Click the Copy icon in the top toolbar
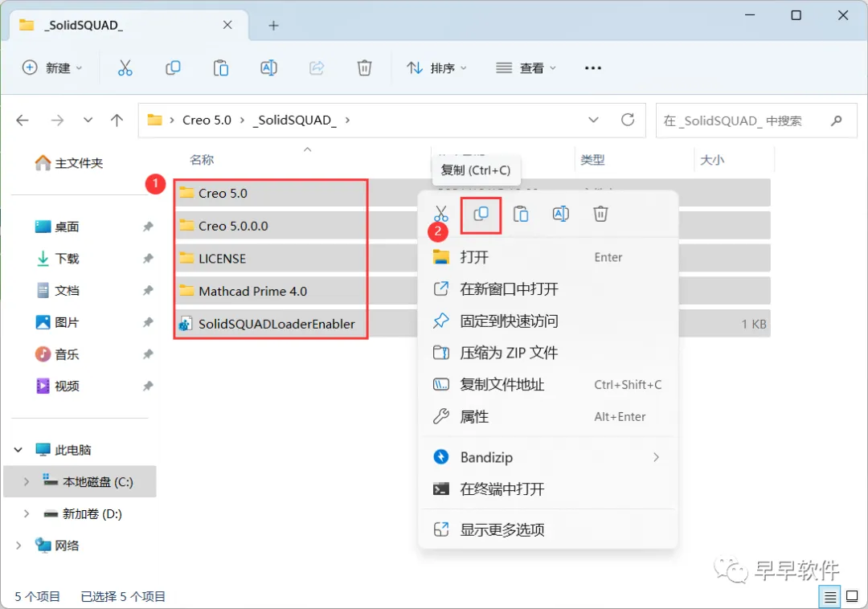Image resolution: width=868 pixels, height=609 pixels. pyautogui.click(x=173, y=68)
